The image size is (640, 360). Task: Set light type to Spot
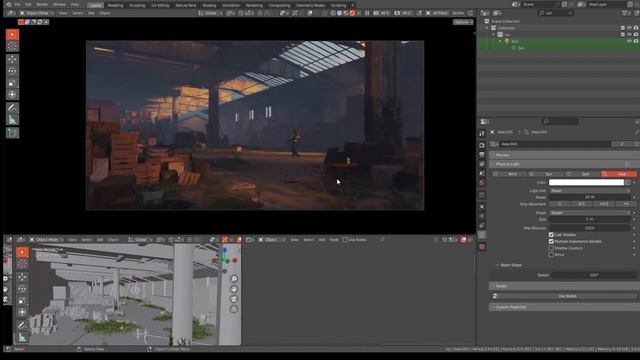[582, 174]
